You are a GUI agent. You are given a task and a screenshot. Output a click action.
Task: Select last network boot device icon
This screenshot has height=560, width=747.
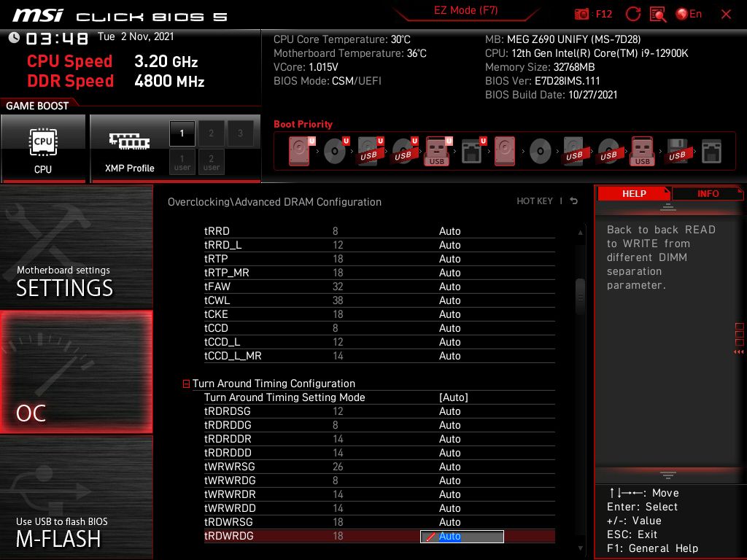(x=711, y=152)
